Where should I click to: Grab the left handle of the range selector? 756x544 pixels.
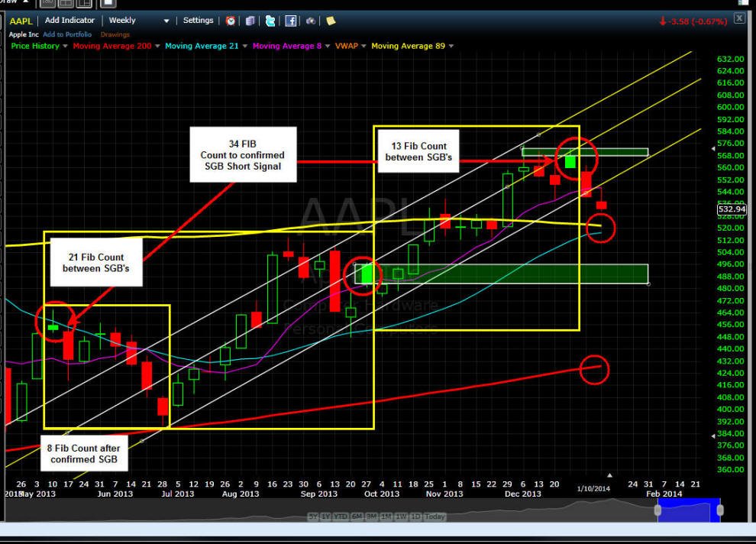[x=657, y=510]
